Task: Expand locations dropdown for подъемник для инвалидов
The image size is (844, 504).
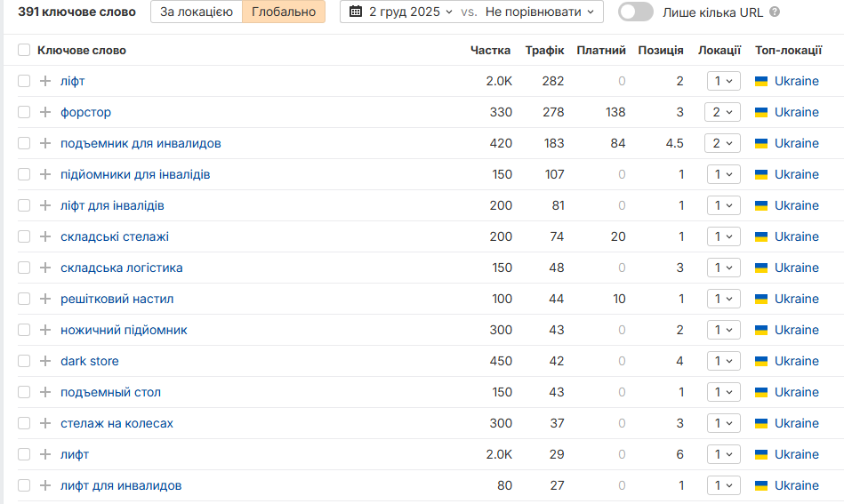Action: click(x=722, y=143)
